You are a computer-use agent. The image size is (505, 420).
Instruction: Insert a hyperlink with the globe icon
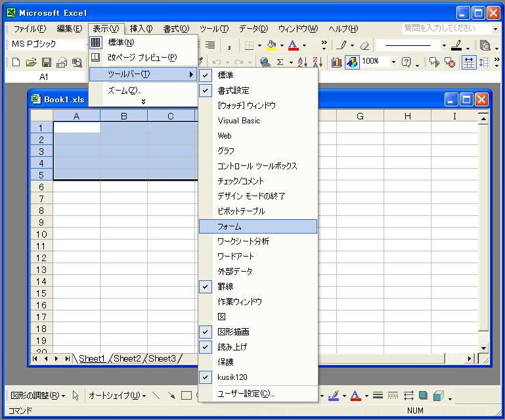click(265, 62)
